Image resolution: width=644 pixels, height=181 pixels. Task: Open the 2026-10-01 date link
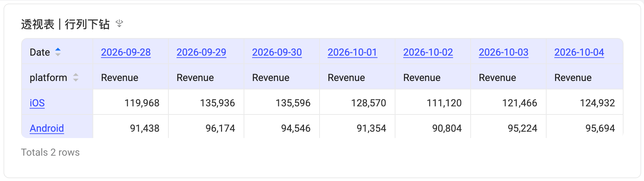tap(352, 52)
